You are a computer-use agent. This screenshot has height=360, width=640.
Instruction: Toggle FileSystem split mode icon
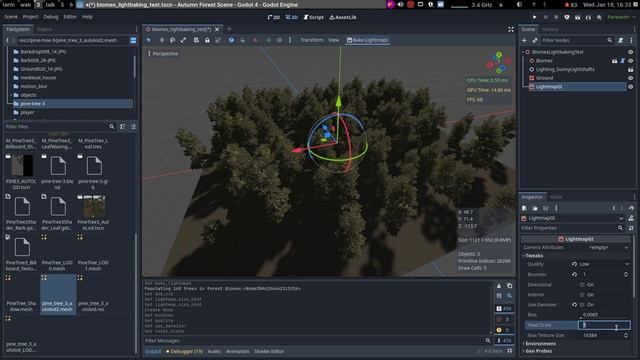click(x=133, y=40)
